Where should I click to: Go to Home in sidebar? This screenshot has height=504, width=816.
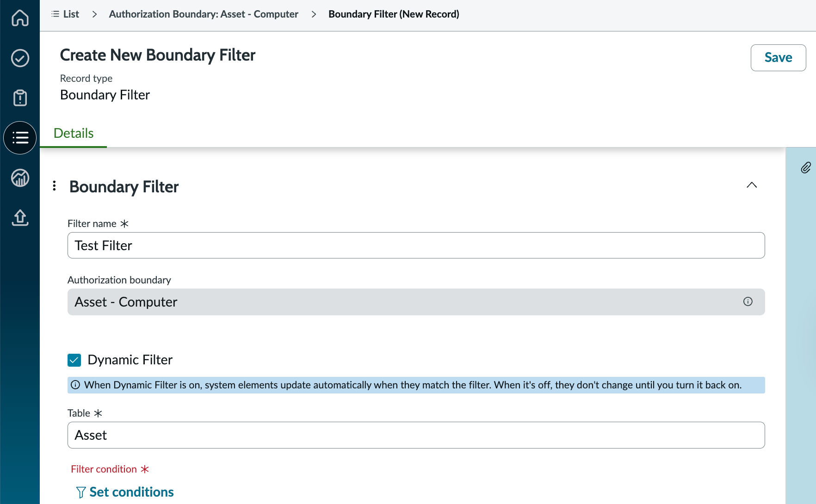point(20,18)
